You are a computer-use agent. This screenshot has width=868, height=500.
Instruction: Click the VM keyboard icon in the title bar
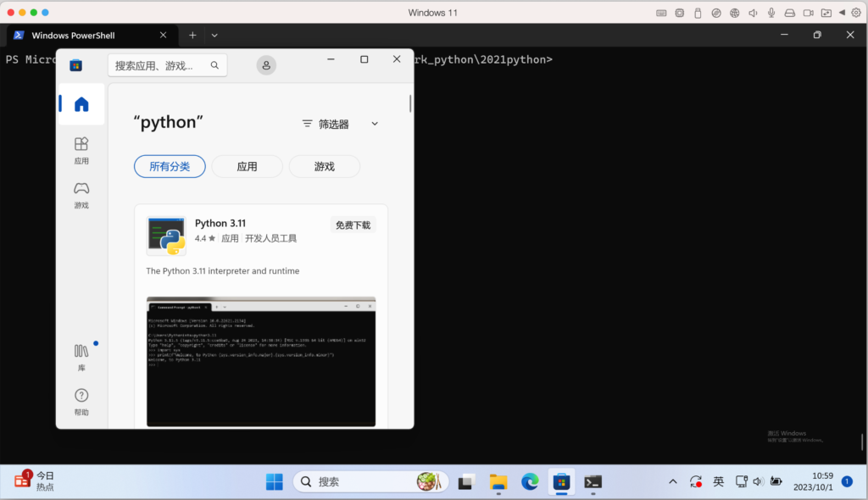pos(661,13)
